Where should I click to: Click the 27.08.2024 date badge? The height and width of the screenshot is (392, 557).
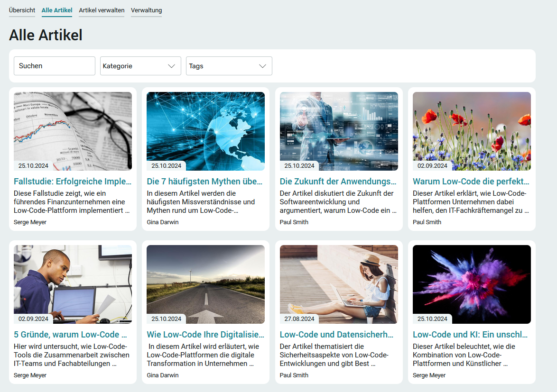click(299, 319)
